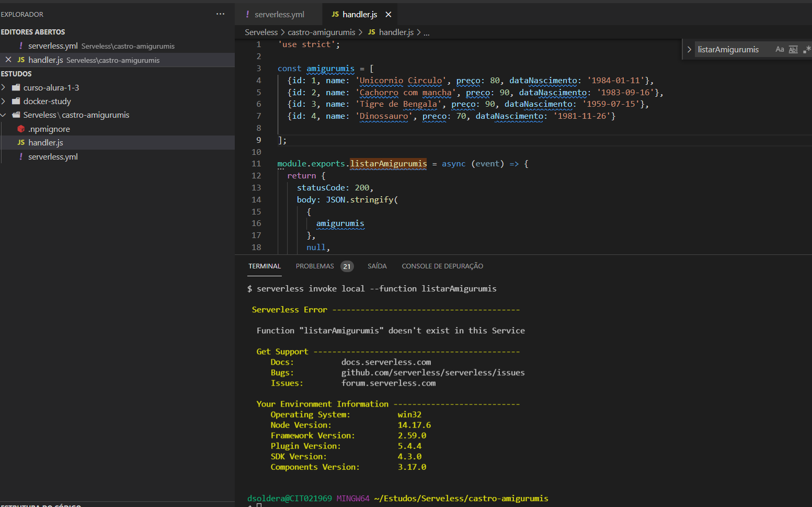Click serverless invoke local command in terminal
Image resolution: width=812 pixels, height=507 pixels.
pyautogui.click(x=376, y=289)
